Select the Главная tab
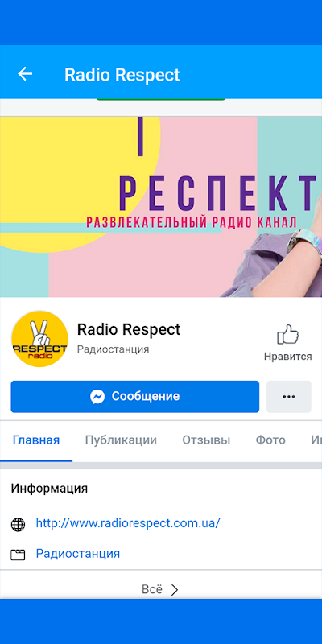Screen dimensions: 322x644 (x=36, y=440)
